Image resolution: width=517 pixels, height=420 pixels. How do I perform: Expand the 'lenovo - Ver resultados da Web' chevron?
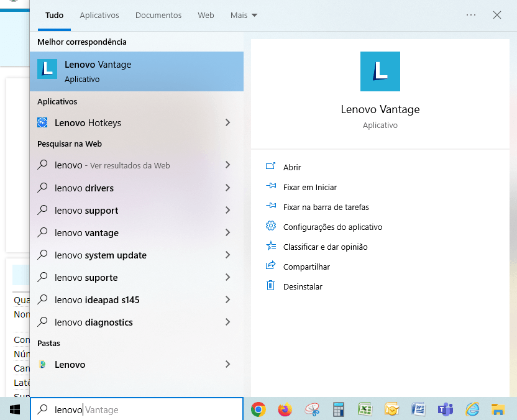point(227,165)
